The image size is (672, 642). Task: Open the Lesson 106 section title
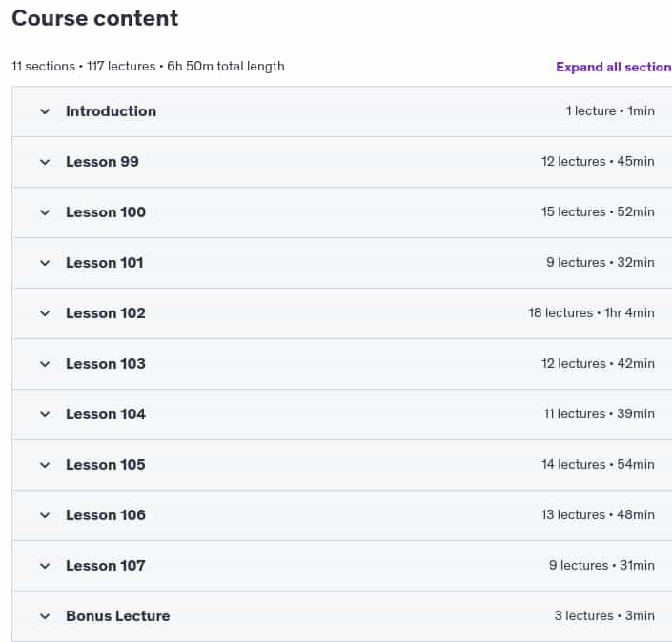click(106, 515)
